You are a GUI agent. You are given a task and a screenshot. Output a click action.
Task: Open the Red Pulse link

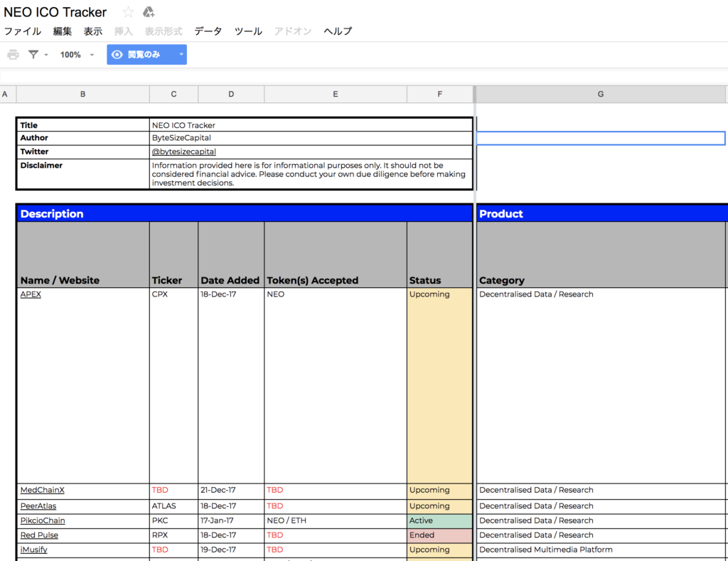(40, 535)
